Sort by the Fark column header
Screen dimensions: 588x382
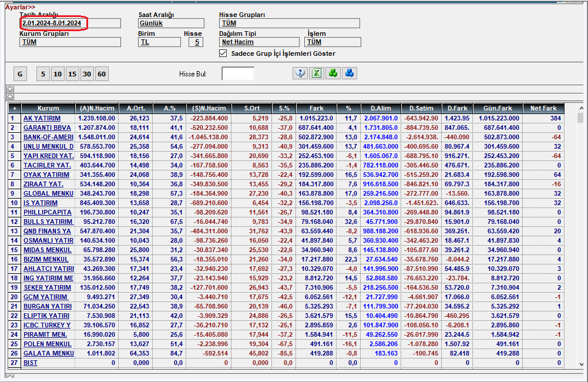(x=317, y=108)
